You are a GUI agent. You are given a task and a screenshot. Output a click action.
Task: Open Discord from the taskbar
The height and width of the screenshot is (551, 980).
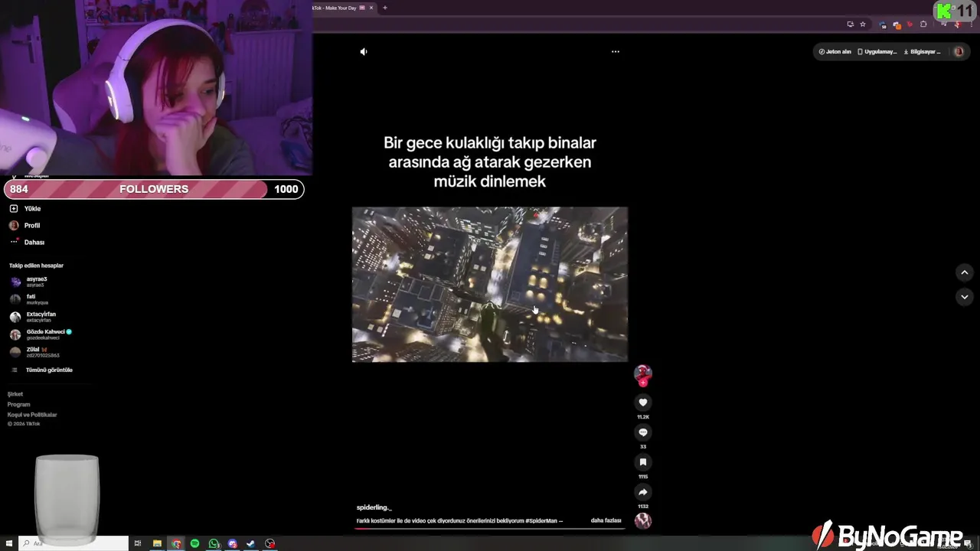233,543
